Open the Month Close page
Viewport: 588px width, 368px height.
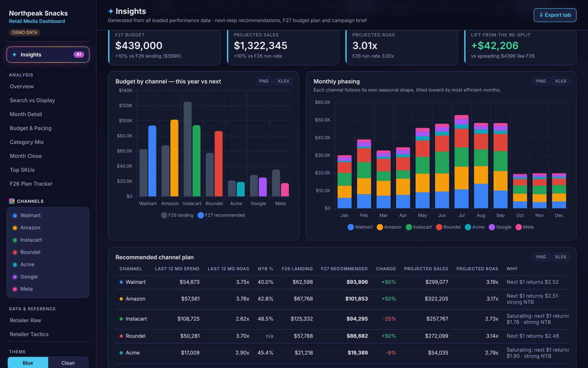[x=48, y=156]
